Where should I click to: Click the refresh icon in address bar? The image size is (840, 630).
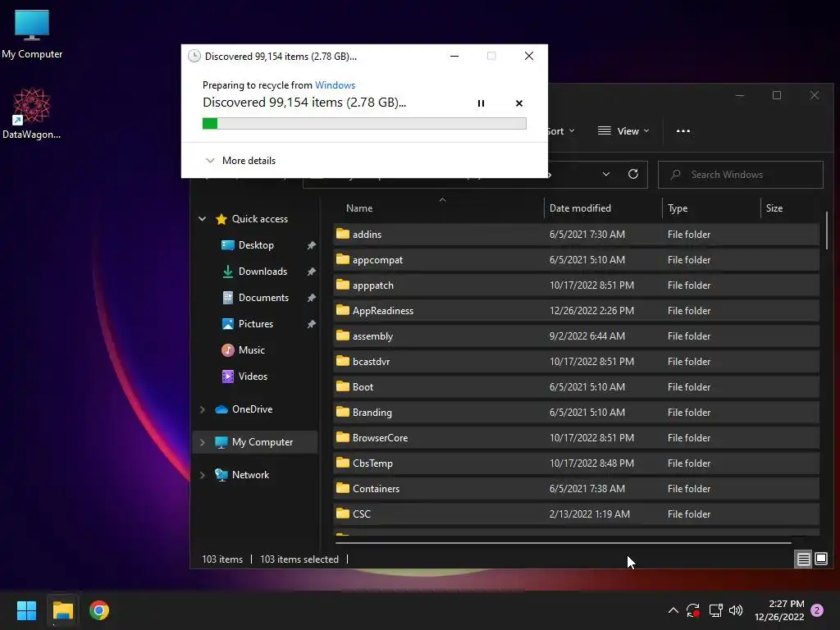(632, 174)
